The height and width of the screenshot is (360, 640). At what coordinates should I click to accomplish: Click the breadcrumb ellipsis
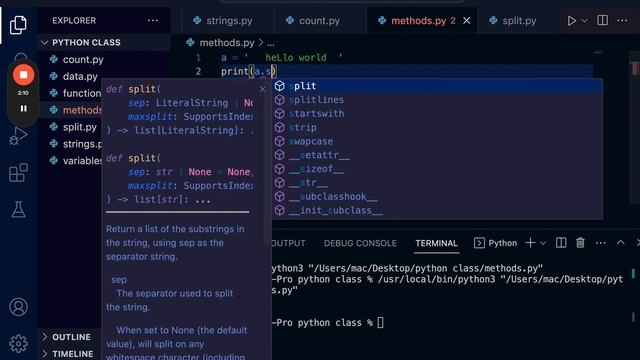[271, 43]
